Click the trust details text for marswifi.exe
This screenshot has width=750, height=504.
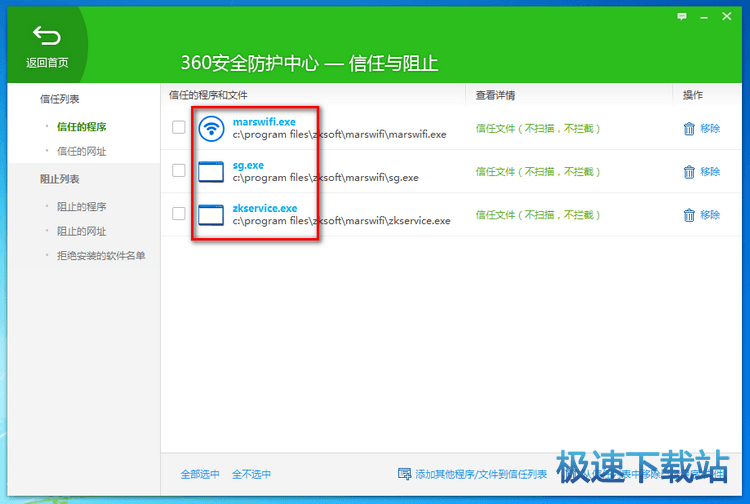pyautogui.click(x=538, y=129)
